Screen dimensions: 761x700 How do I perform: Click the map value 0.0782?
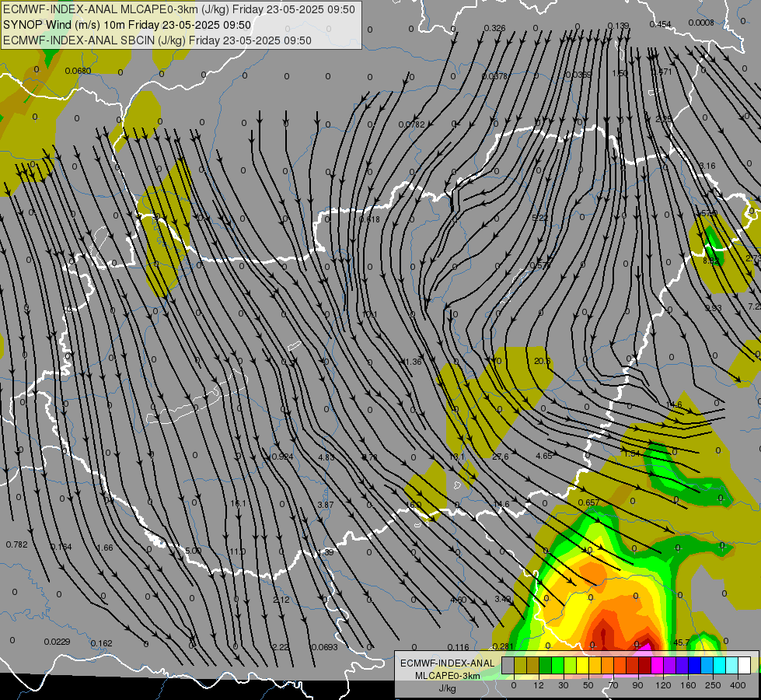point(411,124)
